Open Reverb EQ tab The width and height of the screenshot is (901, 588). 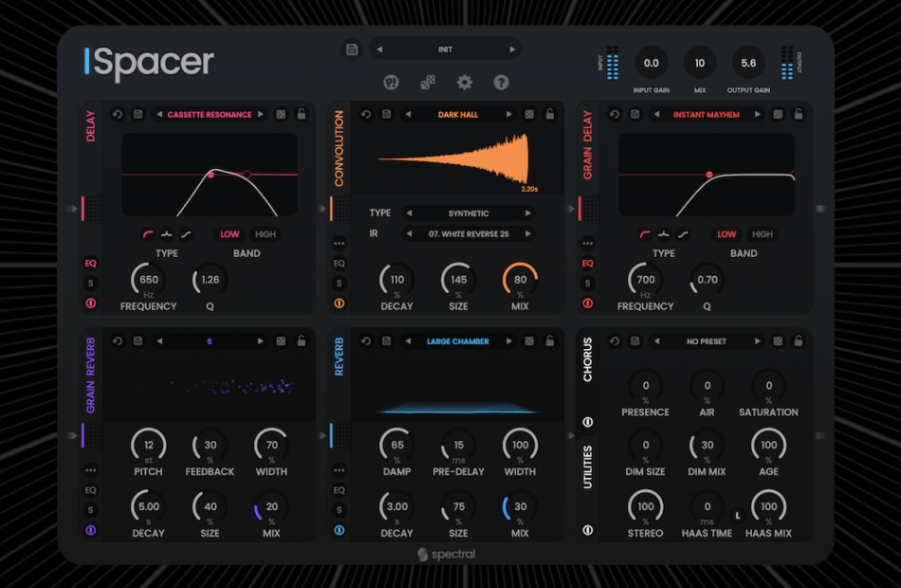point(339,490)
